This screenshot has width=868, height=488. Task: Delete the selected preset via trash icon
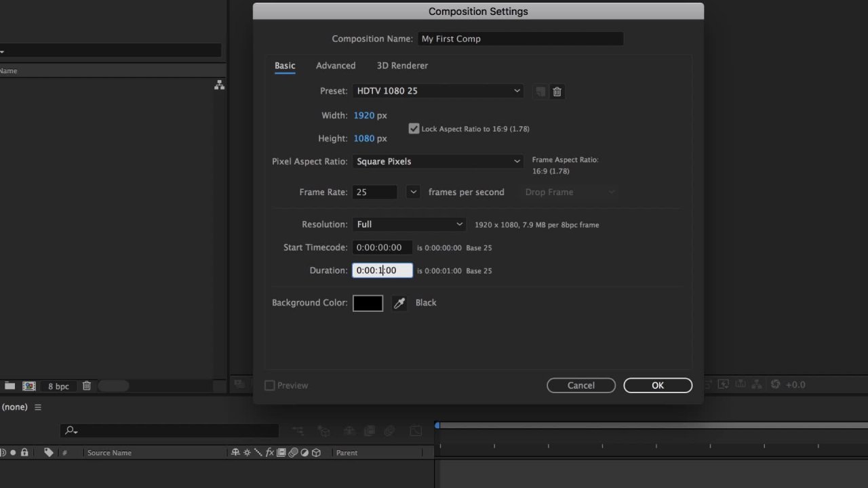[x=557, y=91]
